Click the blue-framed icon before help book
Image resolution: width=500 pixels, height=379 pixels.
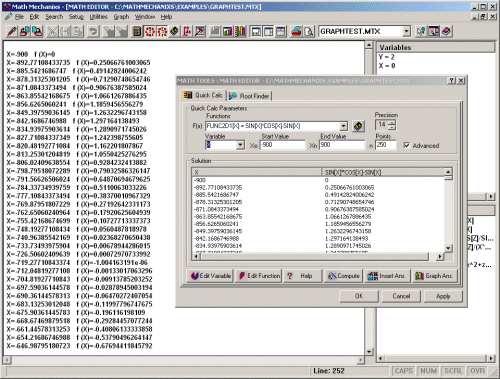coord(434,31)
